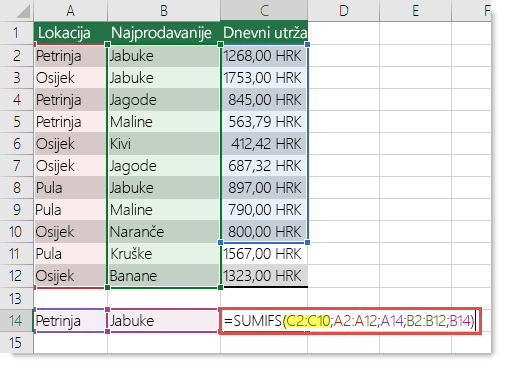Click the Dnevni utrža header cell
This screenshot has width=506, height=368.
[264, 33]
